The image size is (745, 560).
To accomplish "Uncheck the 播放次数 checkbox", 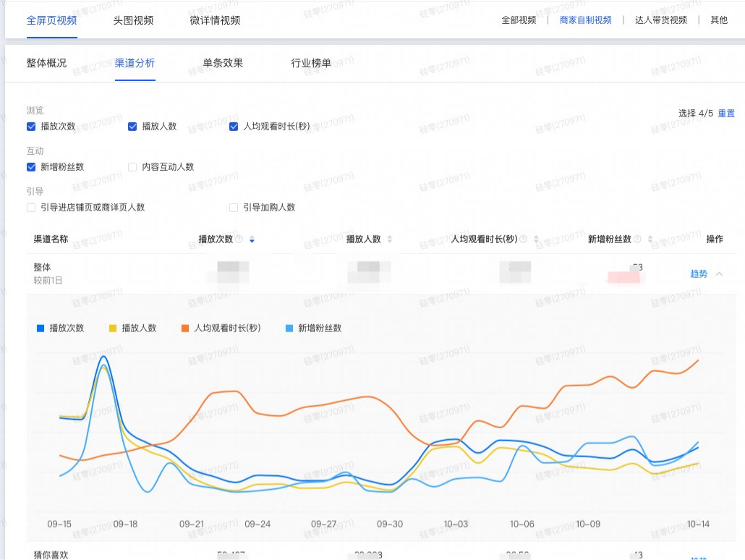I will point(31,127).
